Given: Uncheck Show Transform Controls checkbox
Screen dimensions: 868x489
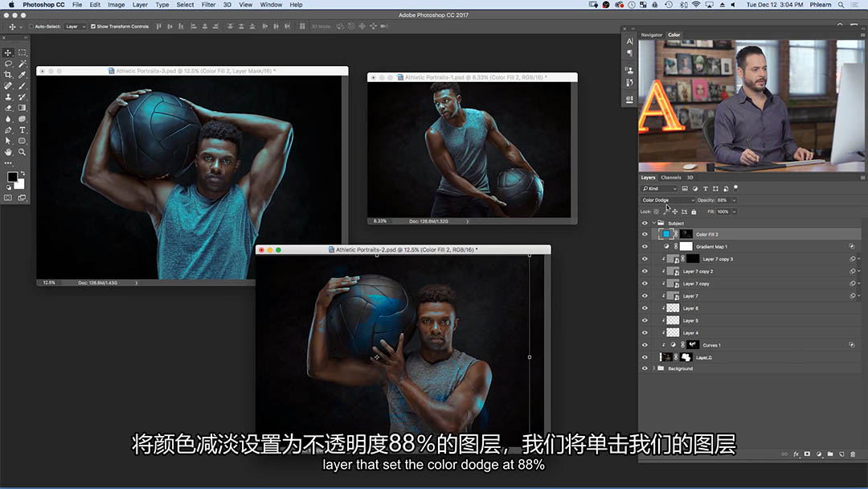Looking at the screenshot, I should point(93,27).
